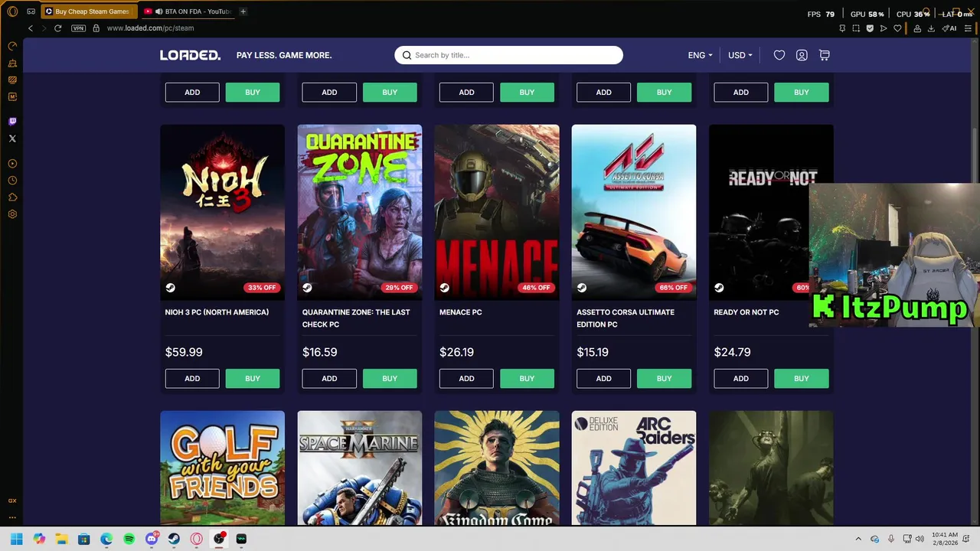
Task: Open the shopping cart icon
Action: pyautogui.click(x=824, y=55)
